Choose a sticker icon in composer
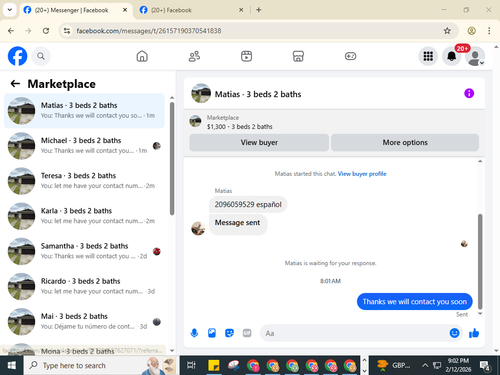The width and height of the screenshot is (500, 375). point(229,333)
